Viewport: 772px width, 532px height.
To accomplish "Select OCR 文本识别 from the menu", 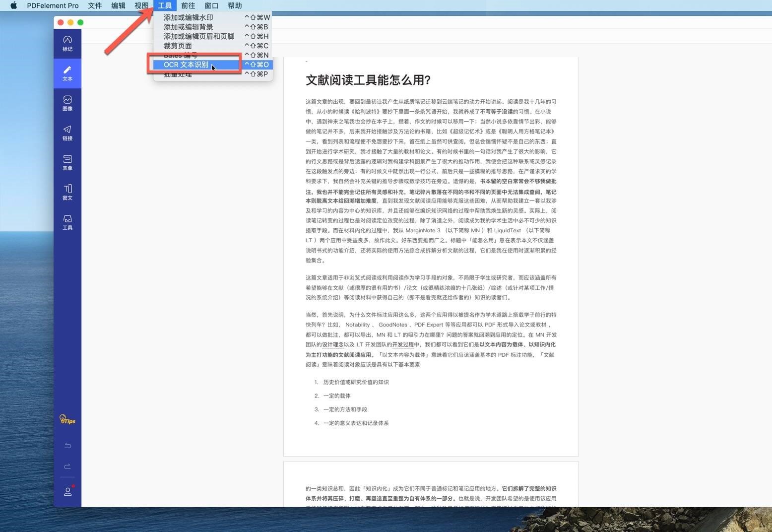I will [186, 65].
